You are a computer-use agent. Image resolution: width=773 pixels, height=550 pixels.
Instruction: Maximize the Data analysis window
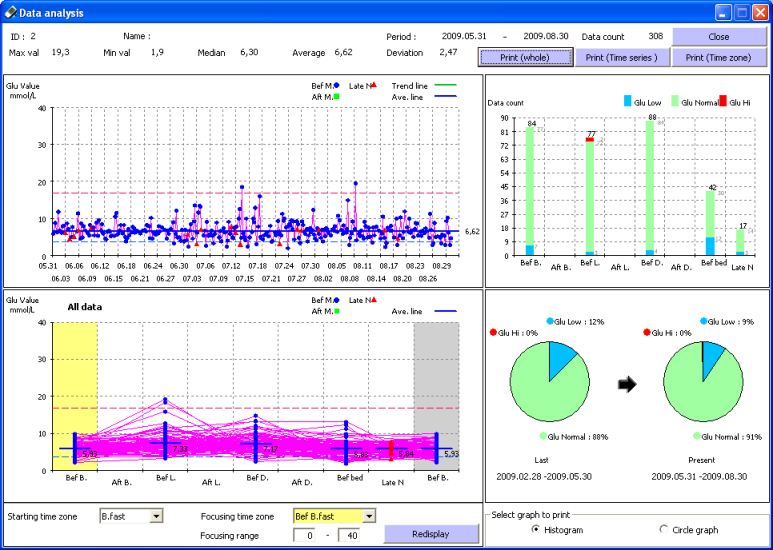click(741, 13)
